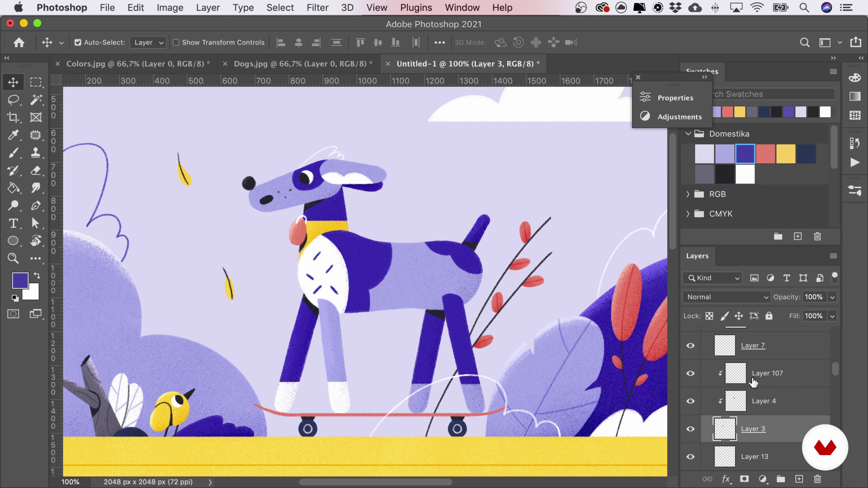Toggle Lock transparent pixels
868x488 pixels.
tap(709, 316)
